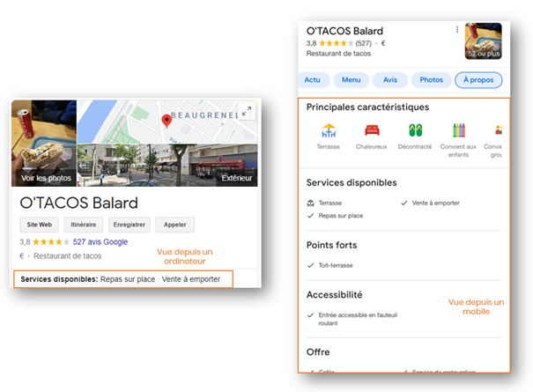Click the 'O'TACOS Balard' title in mobile view

[x=344, y=31]
